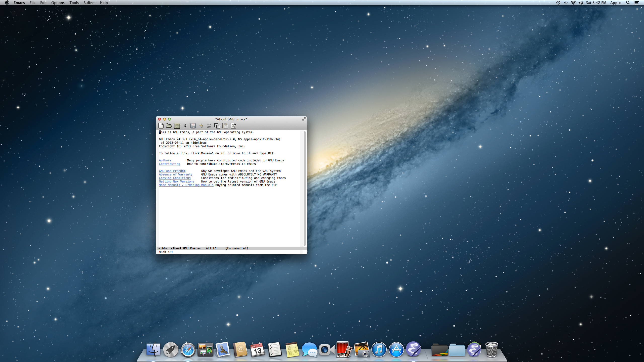Follow the More Manuals / Ordering Manuals link
Viewport: 644px width, 362px height.
[186, 185]
